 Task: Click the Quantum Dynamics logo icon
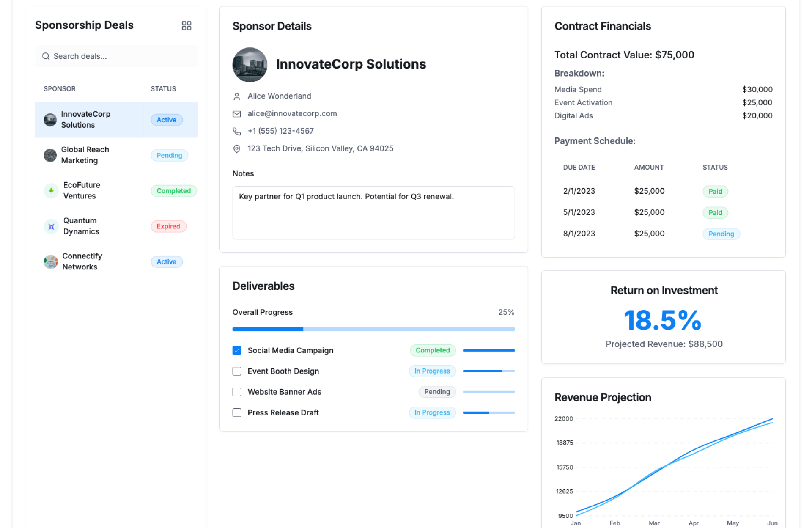click(x=51, y=226)
